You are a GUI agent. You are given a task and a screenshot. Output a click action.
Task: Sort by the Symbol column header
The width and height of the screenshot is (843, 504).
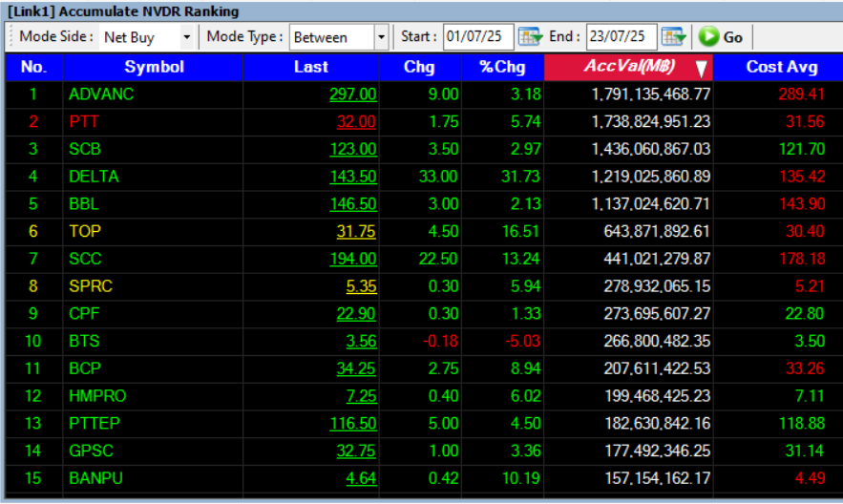tap(153, 67)
